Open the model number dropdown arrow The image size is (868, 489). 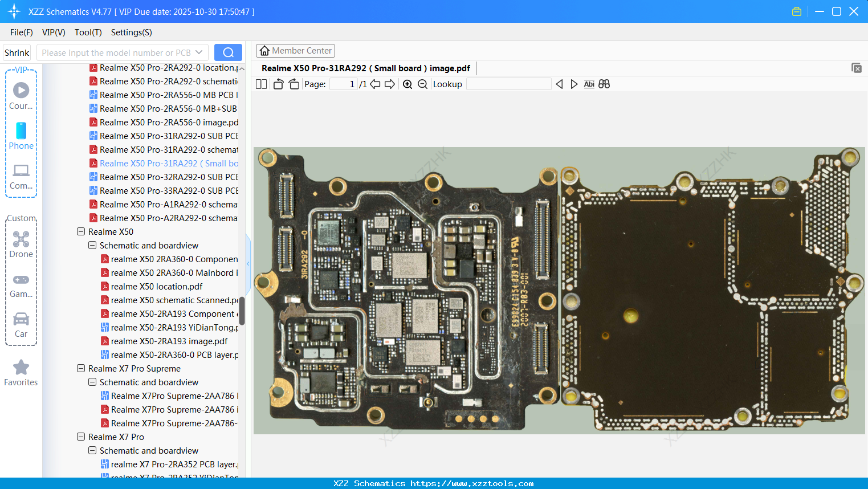coord(199,52)
